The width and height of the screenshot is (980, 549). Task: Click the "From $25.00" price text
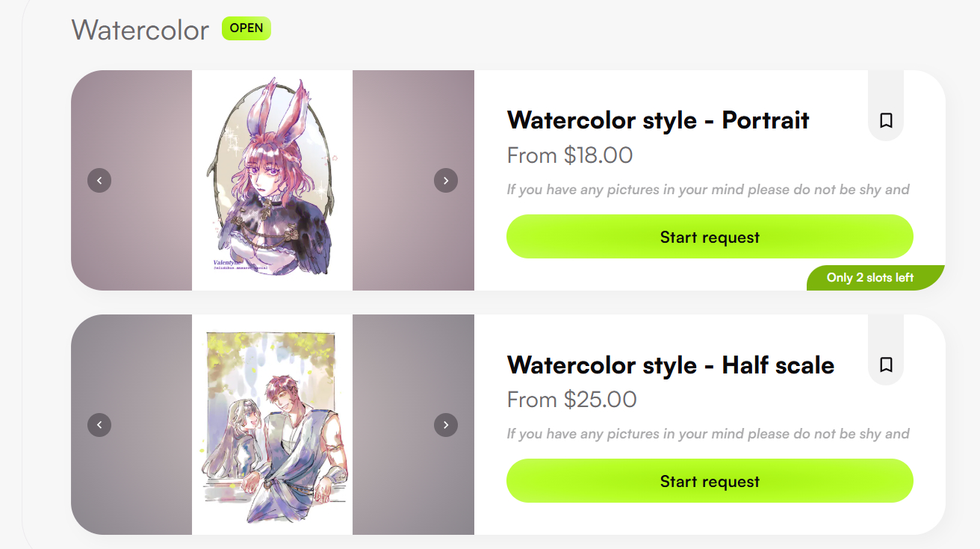click(571, 400)
